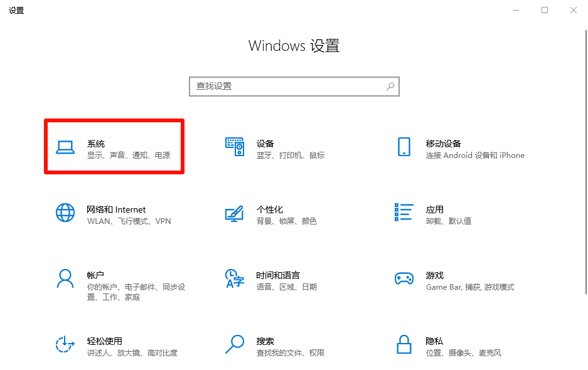Click the 帐户 person icon

click(65, 278)
